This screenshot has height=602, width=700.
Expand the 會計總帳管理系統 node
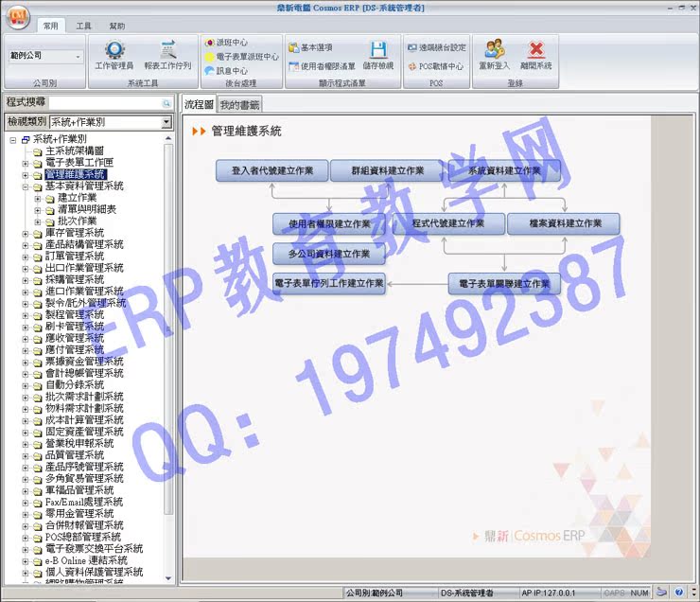tap(26, 374)
